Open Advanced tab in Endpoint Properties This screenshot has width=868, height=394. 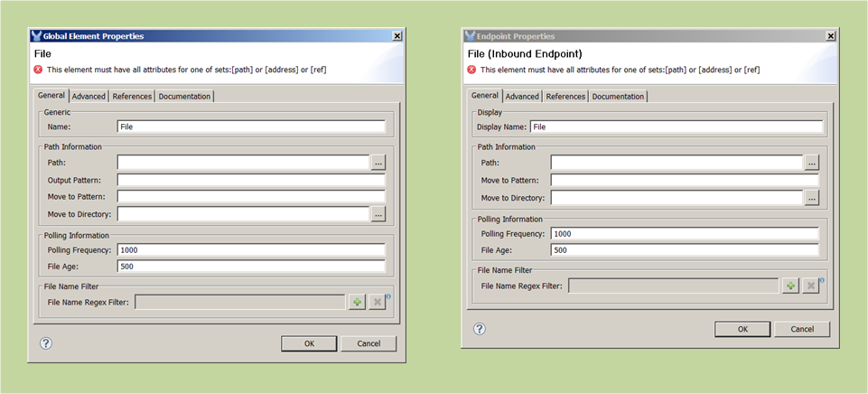522,97
